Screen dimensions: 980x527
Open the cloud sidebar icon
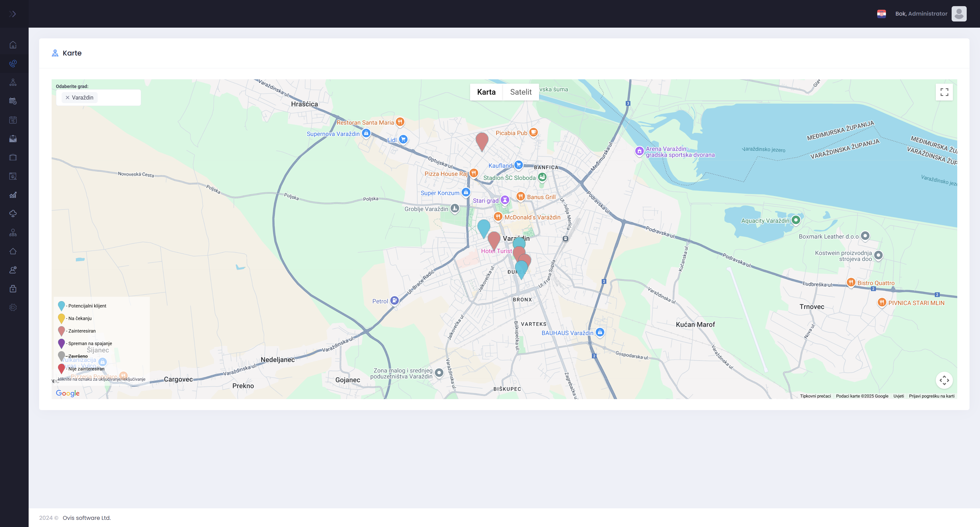[13, 214]
